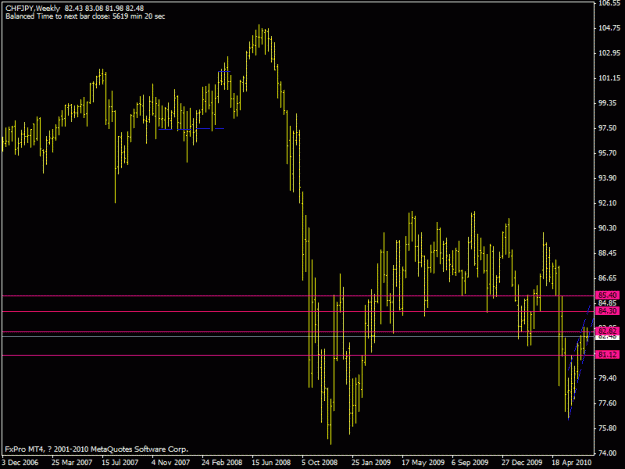Click the 4 Nov 2007 date label
625x469 pixels.
click(171, 462)
